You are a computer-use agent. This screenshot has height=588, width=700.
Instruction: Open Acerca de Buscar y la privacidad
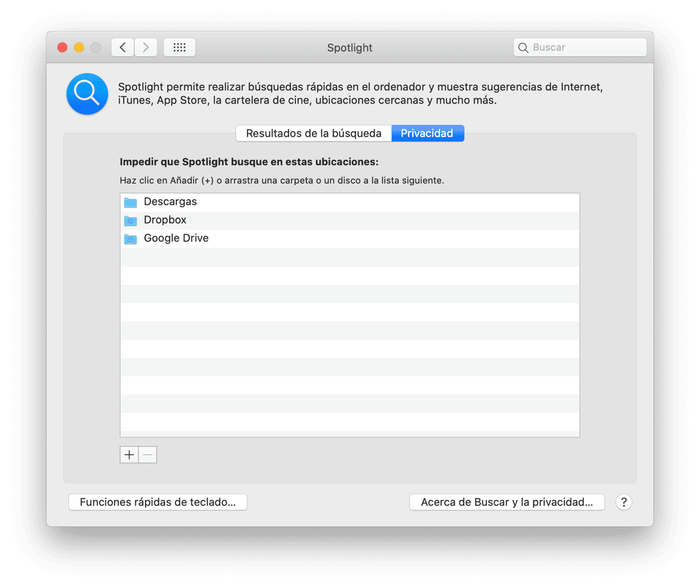(507, 502)
